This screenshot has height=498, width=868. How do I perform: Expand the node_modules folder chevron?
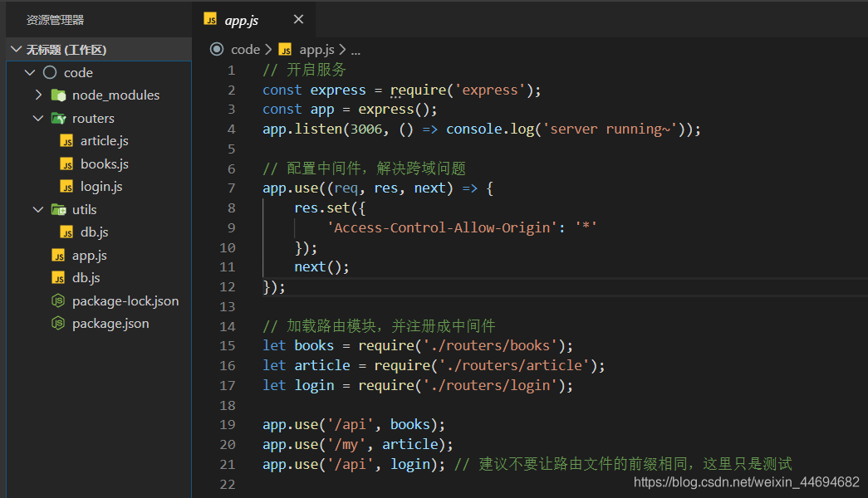point(38,95)
